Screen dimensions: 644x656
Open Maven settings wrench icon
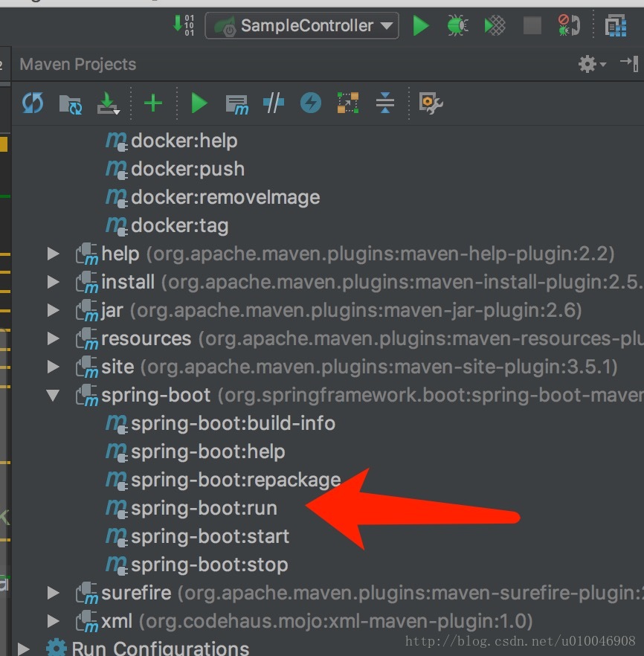point(431,103)
